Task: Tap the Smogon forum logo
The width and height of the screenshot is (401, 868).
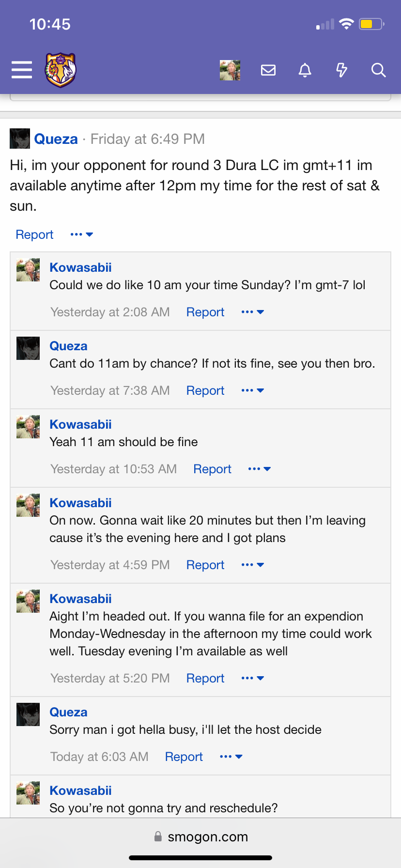Action: pos(61,70)
